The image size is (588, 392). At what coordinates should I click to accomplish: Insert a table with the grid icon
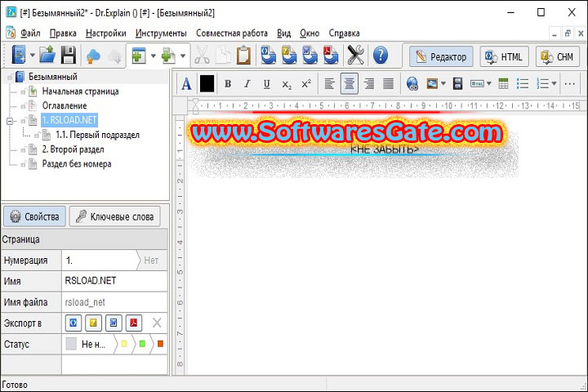pos(503,83)
